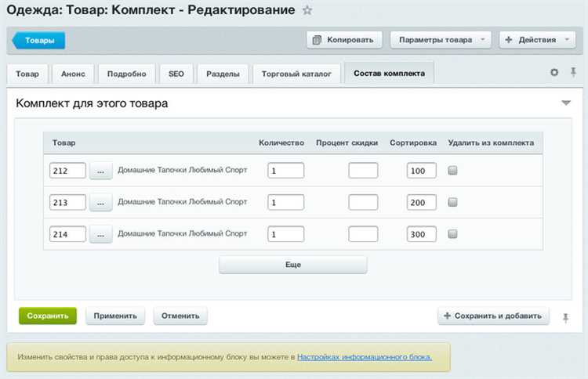Click discount percent field in row 213
588x379 pixels.
[x=363, y=203]
